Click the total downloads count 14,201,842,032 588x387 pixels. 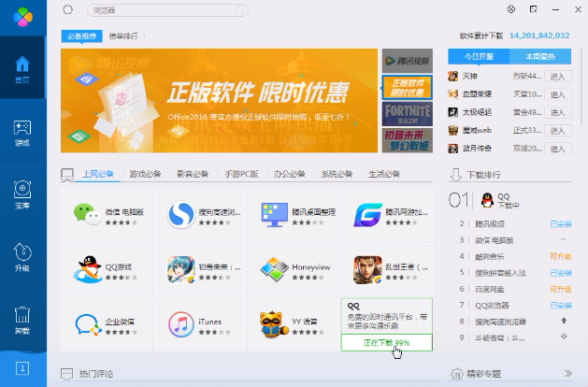click(539, 36)
